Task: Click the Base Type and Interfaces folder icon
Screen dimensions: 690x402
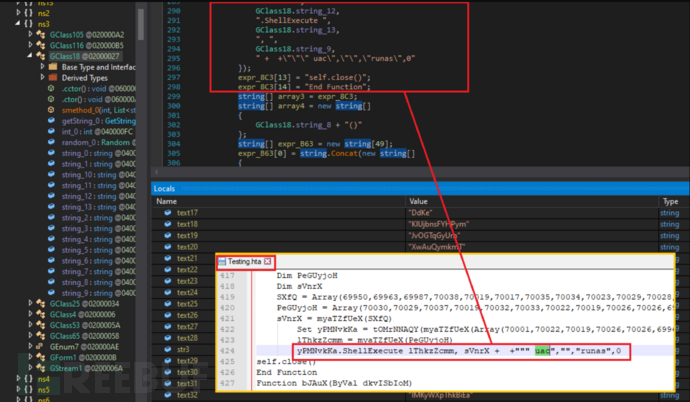Action: pyautogui.click(x=53, y=67)
